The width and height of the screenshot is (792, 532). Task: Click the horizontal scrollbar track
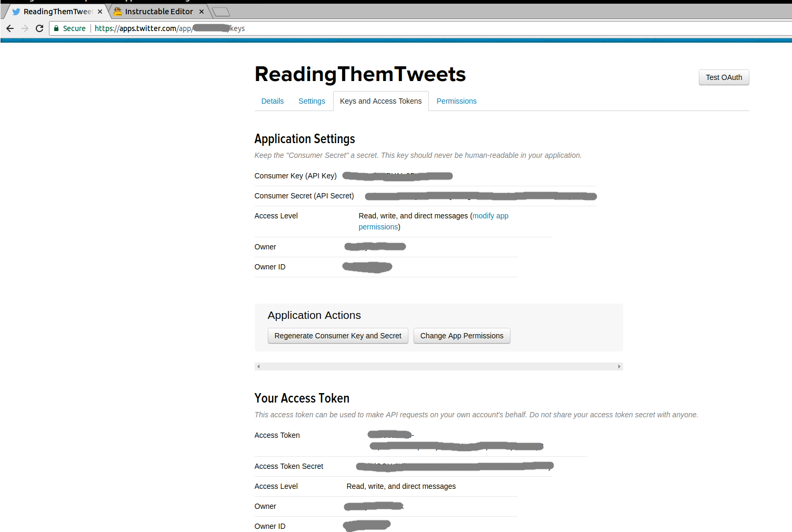pyautogui.click(x=439, y=366)
